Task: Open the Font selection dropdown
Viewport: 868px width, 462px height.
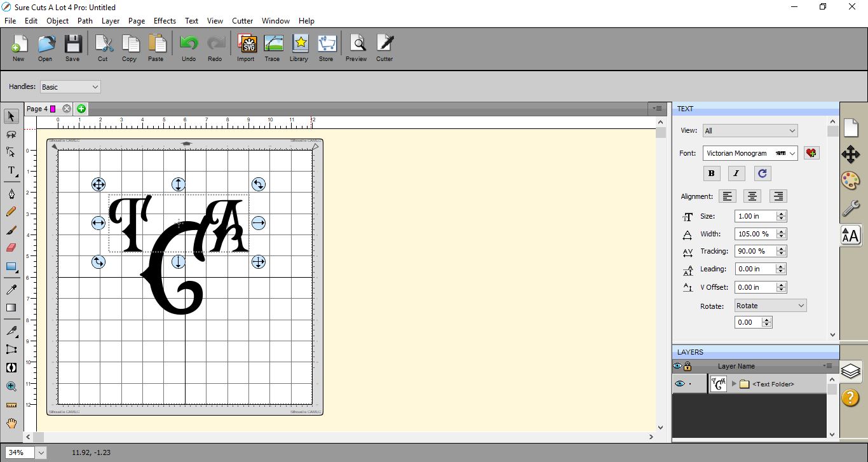Action: (x=750, y=153)
